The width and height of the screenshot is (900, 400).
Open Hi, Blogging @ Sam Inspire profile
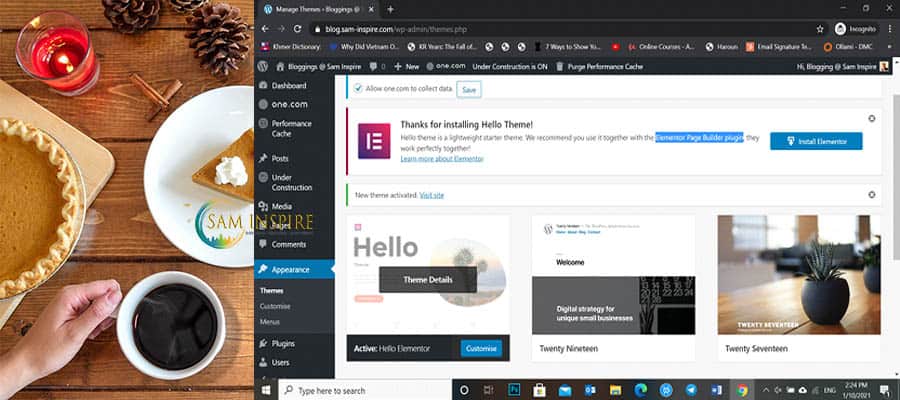point(843,67)
